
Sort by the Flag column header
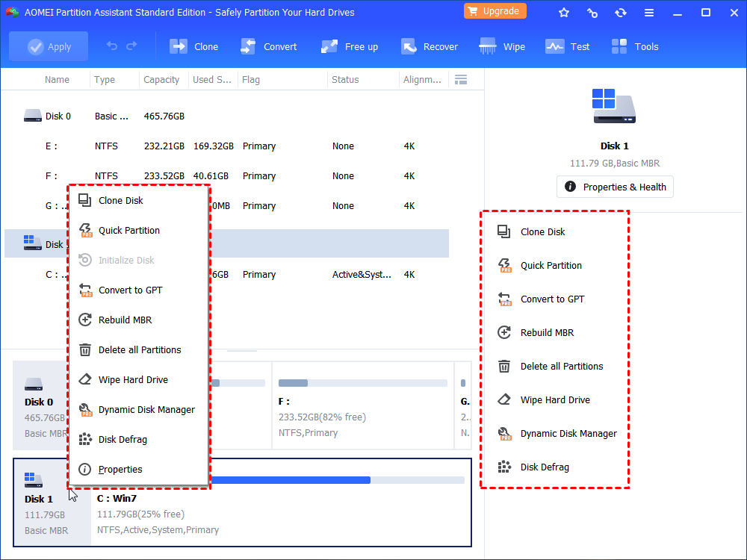point(250,80)
